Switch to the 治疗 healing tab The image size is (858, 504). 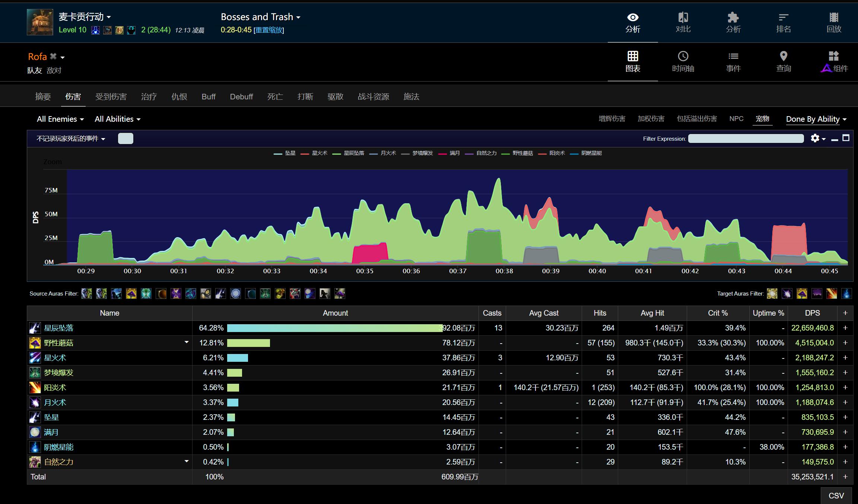pos(149,97)
